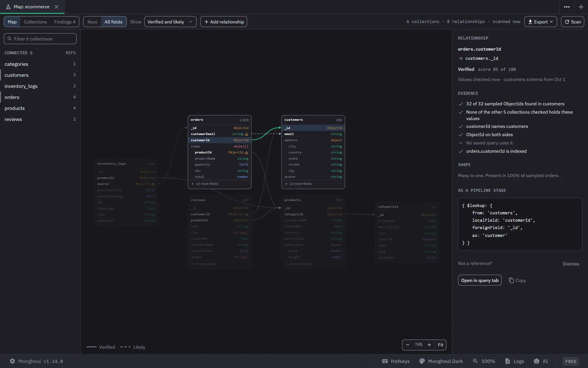This screenshot has width=588, height=368.
Task: Switch field view to Keys
Action: click(x=92, y=22)
